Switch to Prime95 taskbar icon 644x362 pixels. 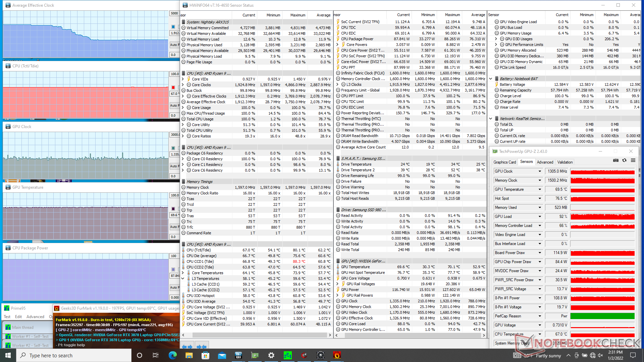point(287,355)
